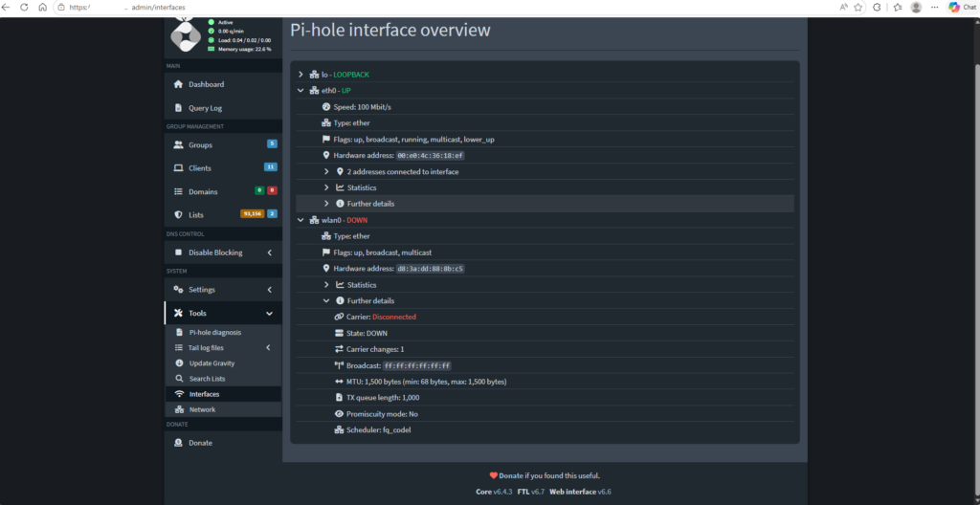This screenshot has height=505, width=980.
Task: Open the Clients page
Action: click(222, 168)
